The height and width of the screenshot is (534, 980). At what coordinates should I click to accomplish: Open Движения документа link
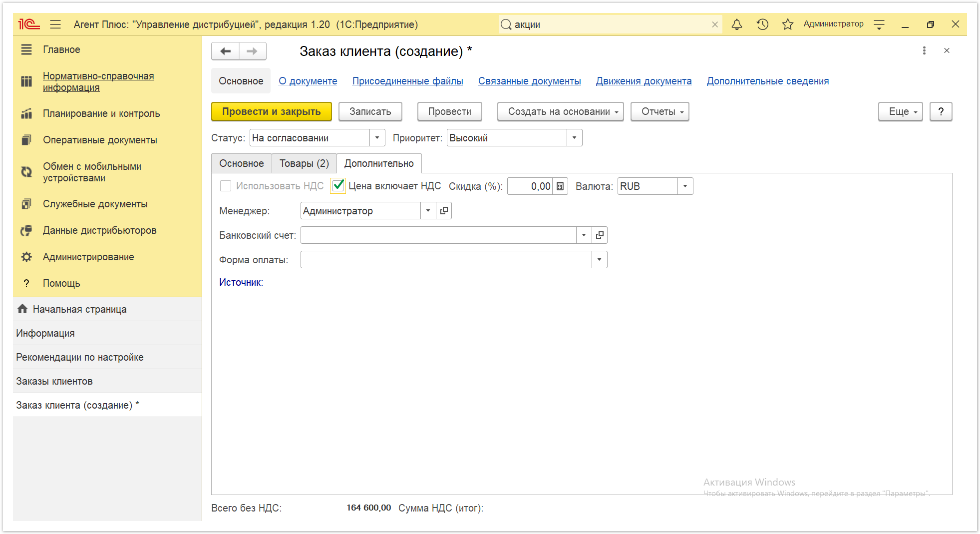click(644, 81)
